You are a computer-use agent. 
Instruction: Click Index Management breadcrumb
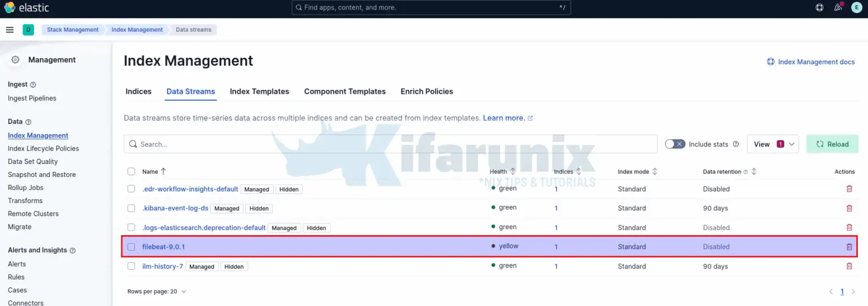pos(137,30)
